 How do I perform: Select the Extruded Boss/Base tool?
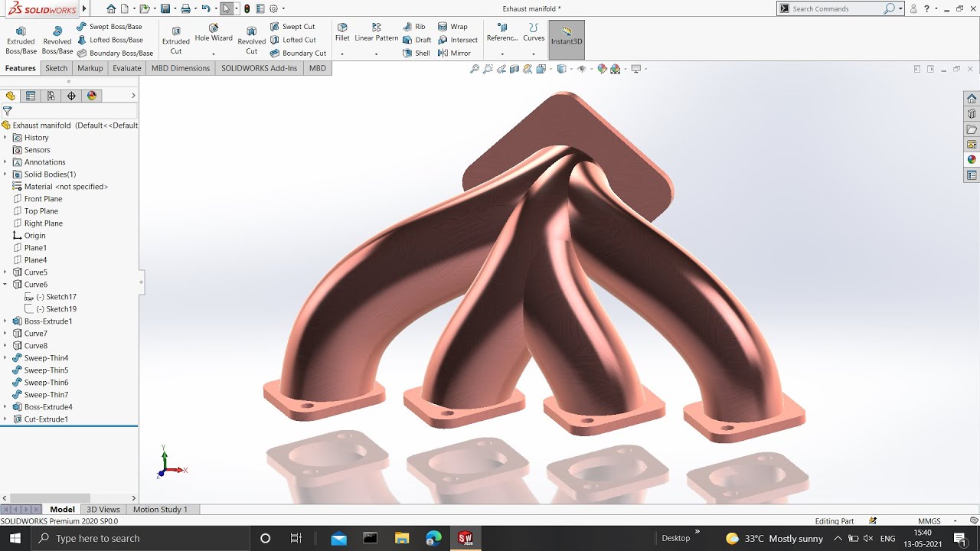(21, 39)
